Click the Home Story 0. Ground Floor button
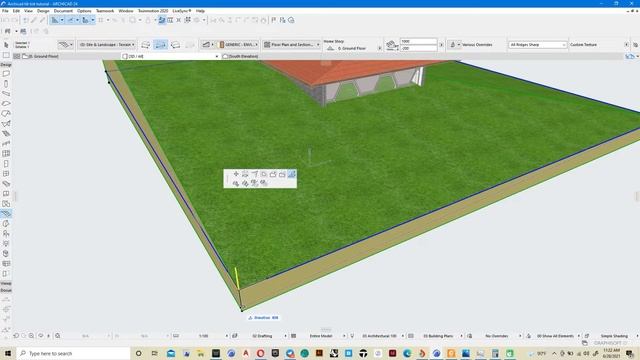The image size is (640, 360). pos(352,48)
